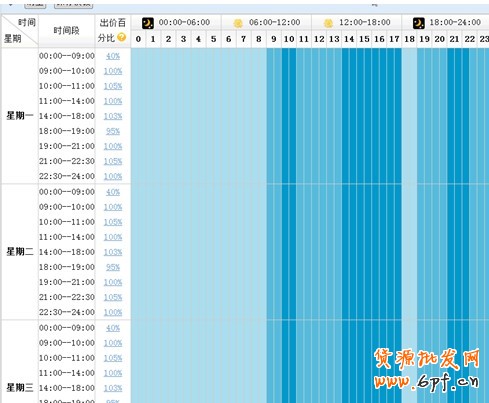Click the sun icon for 06:00-12:00
Screen dimensions: 489x403
238,23
